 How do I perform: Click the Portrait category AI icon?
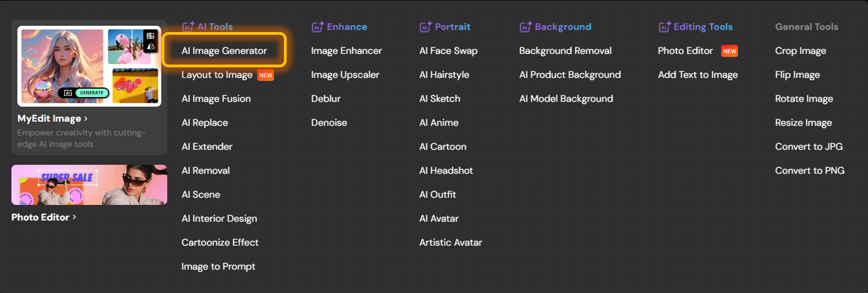(425, 26)
